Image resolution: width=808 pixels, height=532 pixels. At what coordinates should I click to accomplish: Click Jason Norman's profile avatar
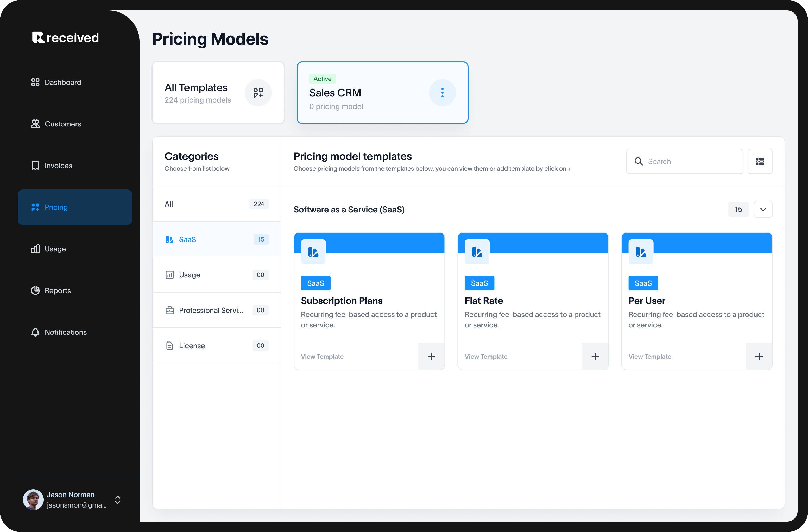[x=33, y=500]
